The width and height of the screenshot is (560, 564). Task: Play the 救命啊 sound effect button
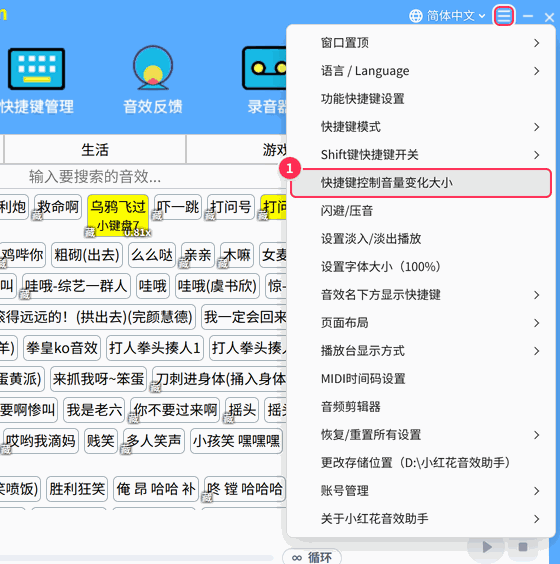point(58,207)
